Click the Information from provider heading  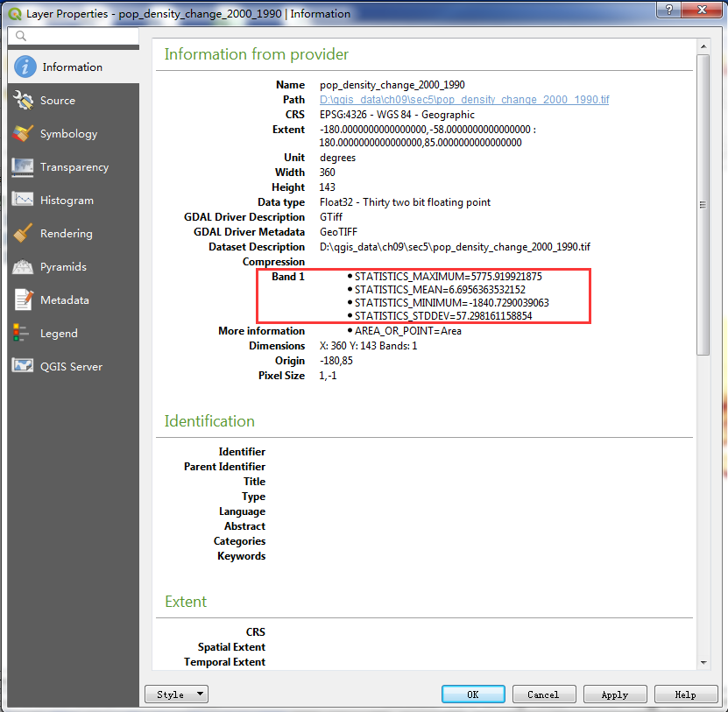257,54
